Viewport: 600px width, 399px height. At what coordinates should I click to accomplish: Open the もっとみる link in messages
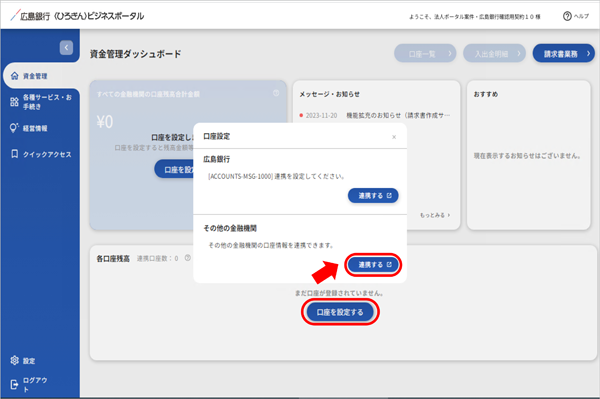[435, 215]
